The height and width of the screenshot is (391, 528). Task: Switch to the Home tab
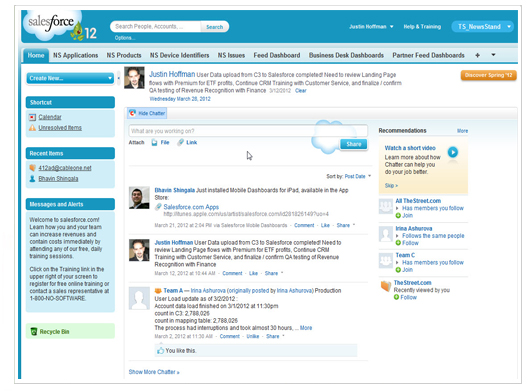click(36, 55)
